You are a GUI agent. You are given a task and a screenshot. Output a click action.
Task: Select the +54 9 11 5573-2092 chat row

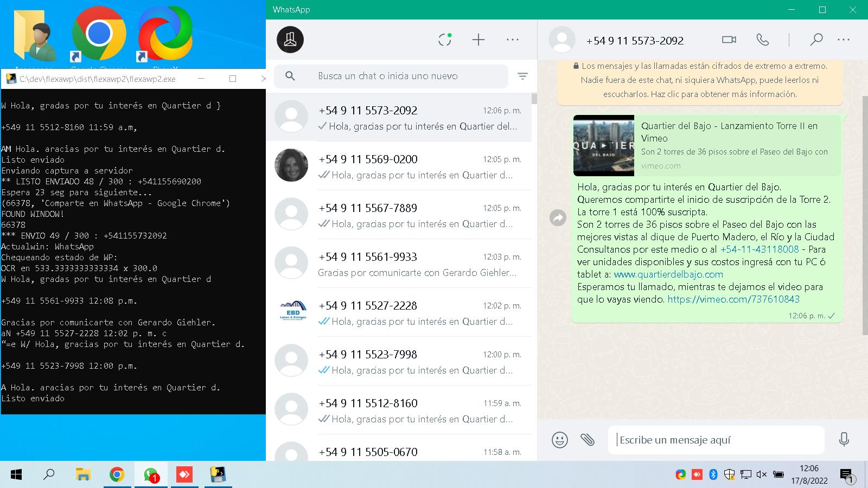click(x=399, y=117)
